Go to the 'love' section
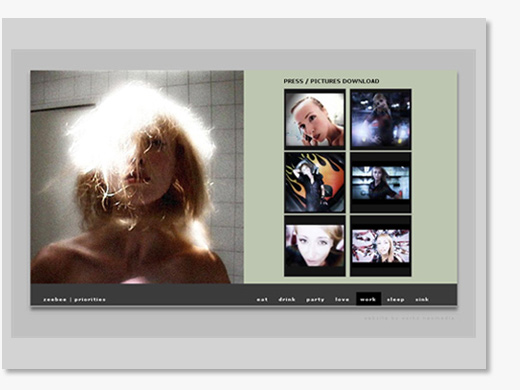This screenshot has height=390, width=520. click(x=342, y=299)
